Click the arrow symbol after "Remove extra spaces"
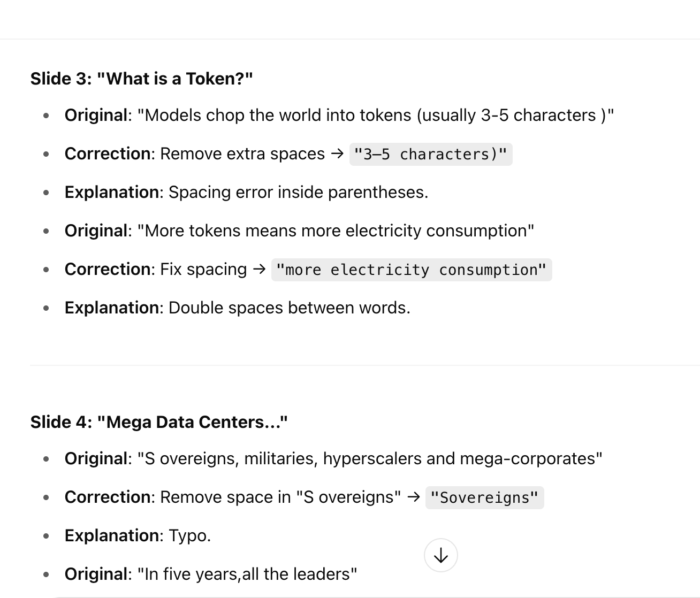The width and height of the screenshot is (700, 598). [x=337, y=154]
